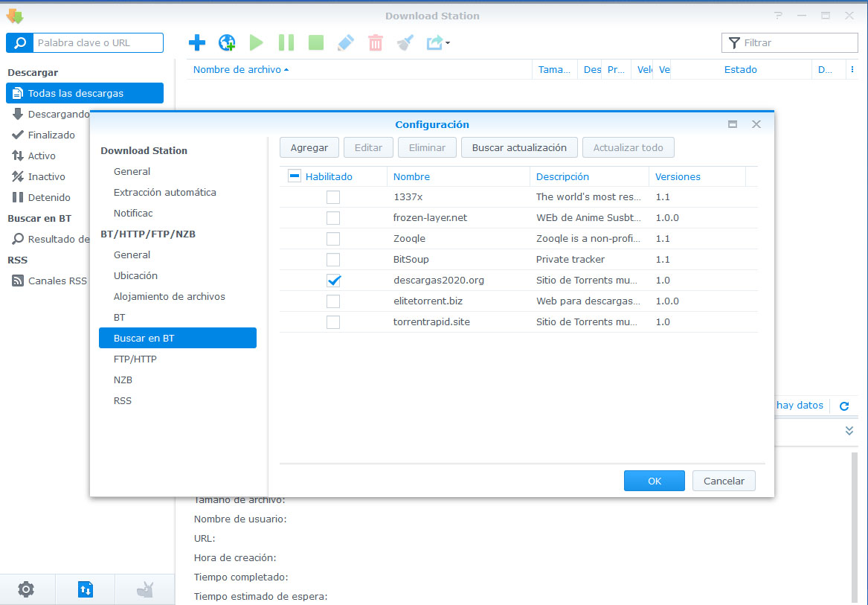
Task: Disable the descargas2020.org checkbox
Action: [333, 281]
